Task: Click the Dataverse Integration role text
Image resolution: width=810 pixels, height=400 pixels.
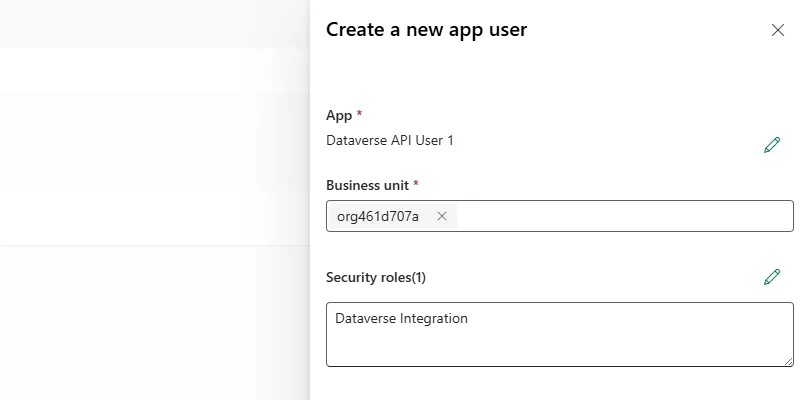Action: click(401, 318)
